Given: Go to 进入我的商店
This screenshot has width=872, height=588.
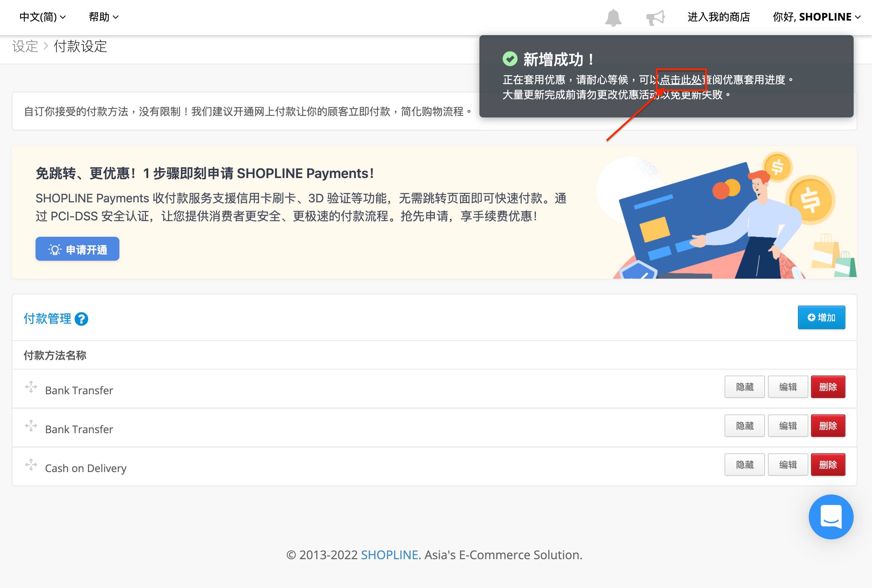Looking at the screenshot, I should (719, 17).
